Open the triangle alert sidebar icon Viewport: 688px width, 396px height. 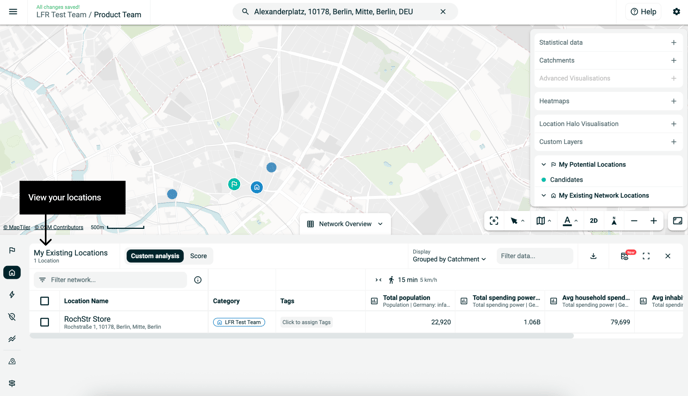point(12,361)
